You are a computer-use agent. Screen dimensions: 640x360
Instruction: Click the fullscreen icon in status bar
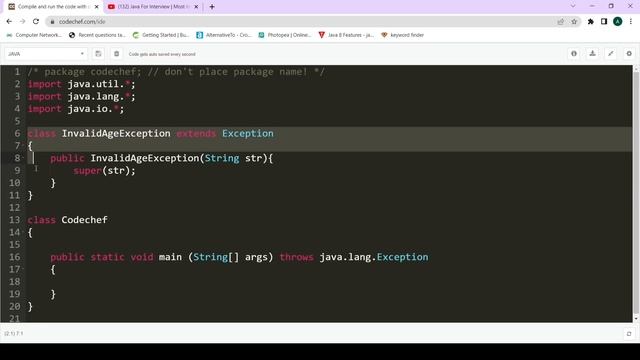coord(629,333)
